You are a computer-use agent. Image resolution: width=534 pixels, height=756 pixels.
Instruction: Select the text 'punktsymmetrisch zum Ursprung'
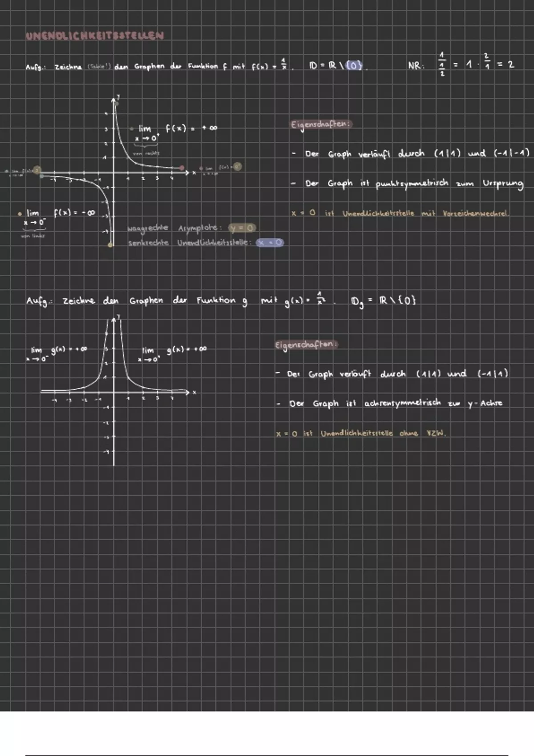pos(449,184)
